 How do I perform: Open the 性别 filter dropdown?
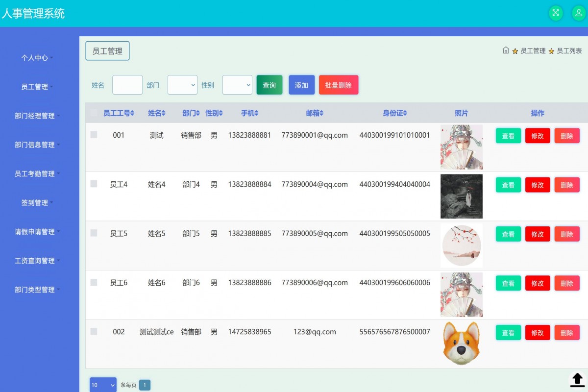point(237,85)
